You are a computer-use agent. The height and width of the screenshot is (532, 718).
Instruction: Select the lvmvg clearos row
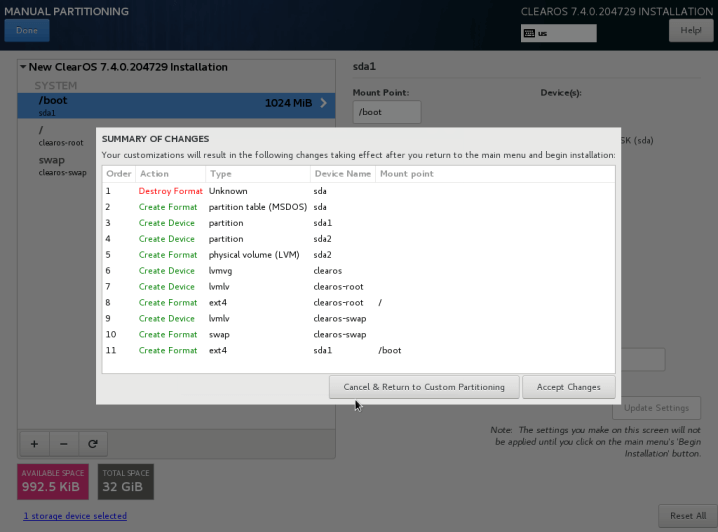point(359,271)
